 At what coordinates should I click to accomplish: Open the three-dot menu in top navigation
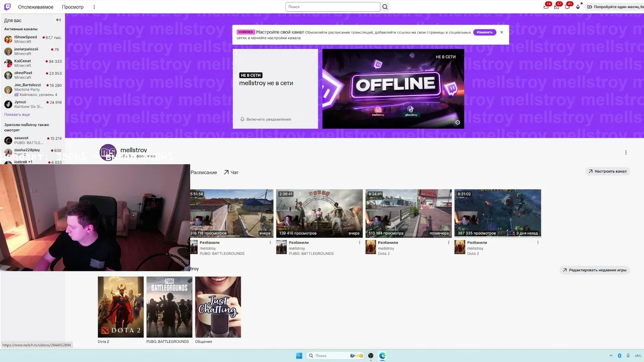click(x=94, y=7)
